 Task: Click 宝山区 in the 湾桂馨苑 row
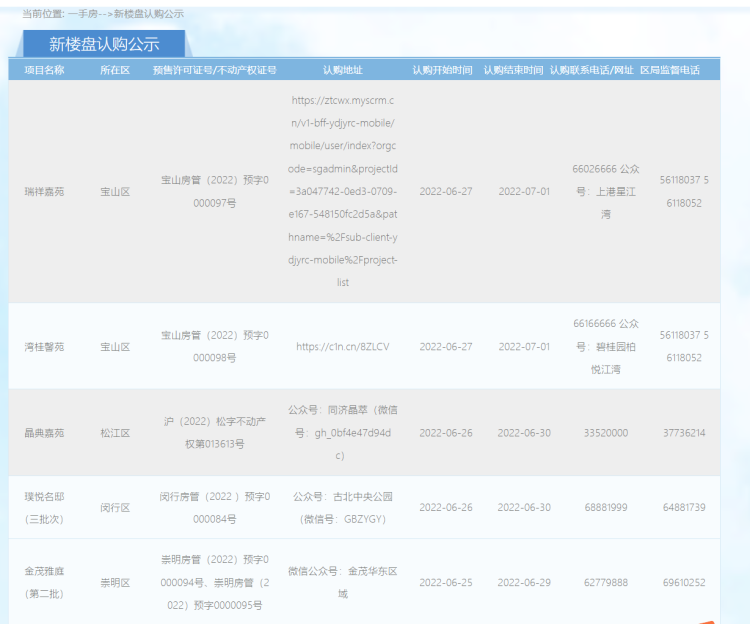(115, 347)
